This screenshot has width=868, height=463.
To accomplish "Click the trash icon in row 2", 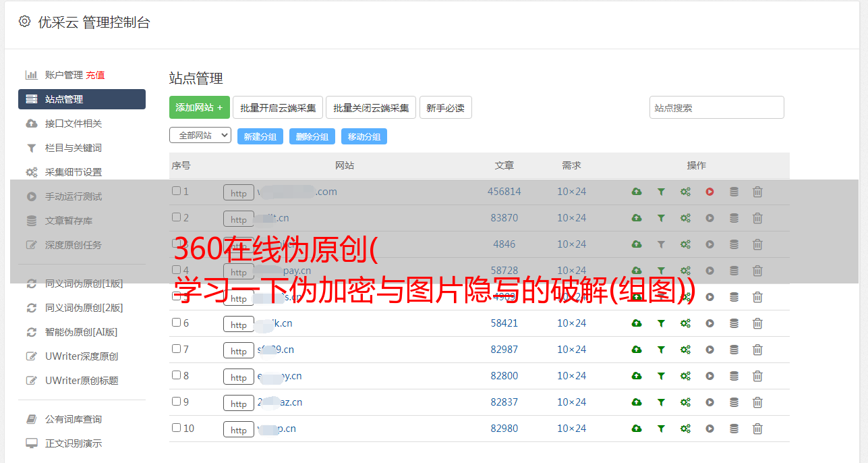I will (757, 218).
